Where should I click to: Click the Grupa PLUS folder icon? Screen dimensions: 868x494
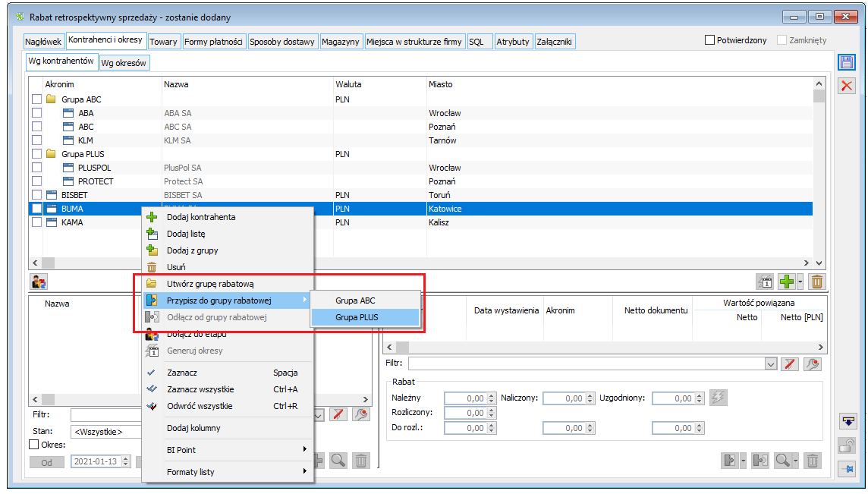coord(51,154)
